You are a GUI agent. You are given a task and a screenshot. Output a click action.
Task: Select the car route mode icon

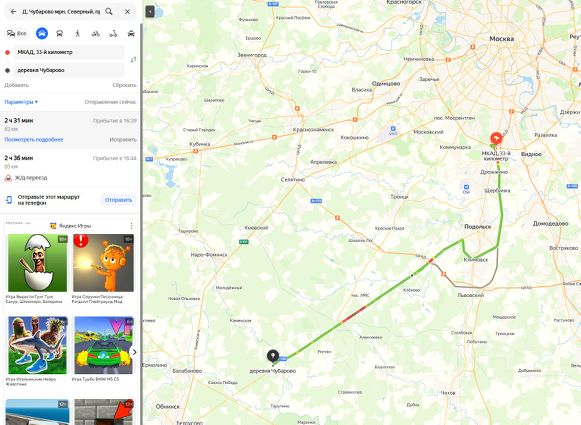42,33
